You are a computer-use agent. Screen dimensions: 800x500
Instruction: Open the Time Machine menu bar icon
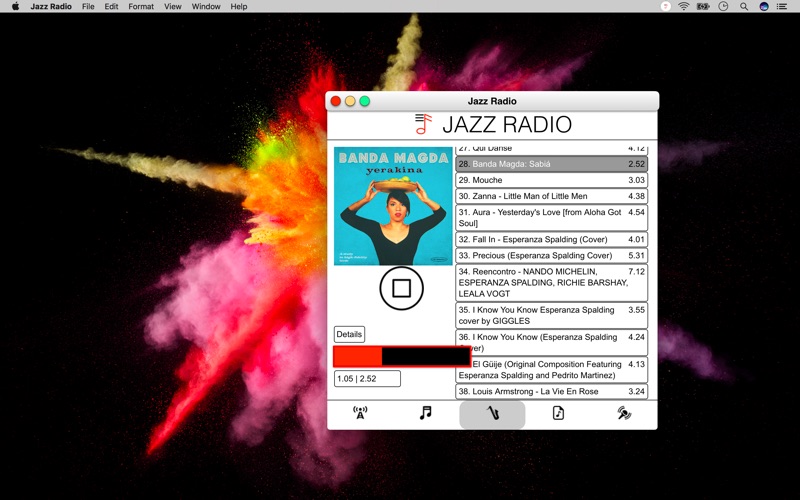point(723,6)
